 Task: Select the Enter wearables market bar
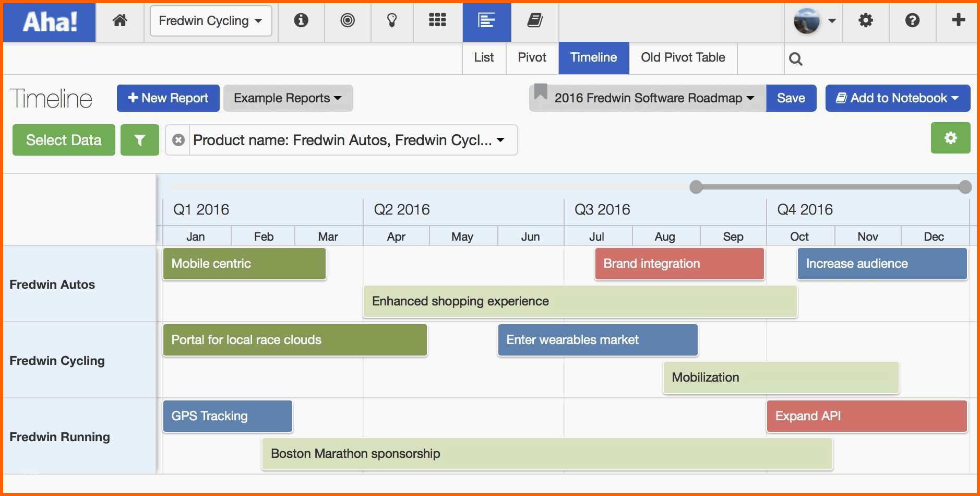pyautogui.click(x=598, y=340)
